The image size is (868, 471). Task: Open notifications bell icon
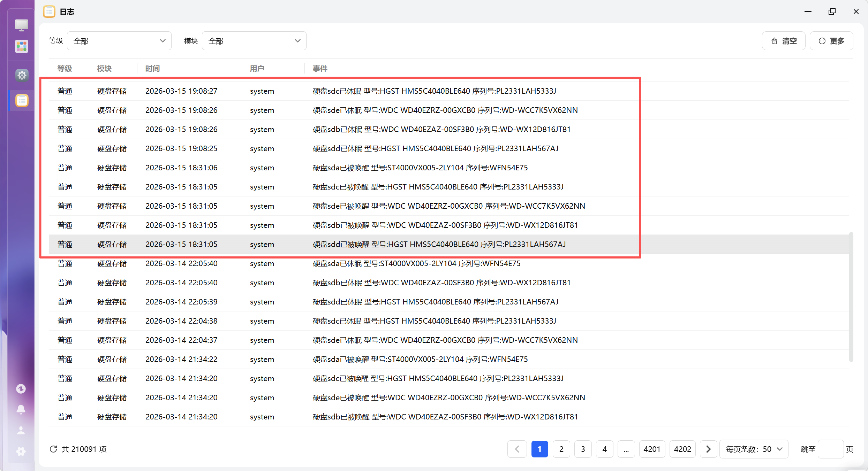[21, 409]
